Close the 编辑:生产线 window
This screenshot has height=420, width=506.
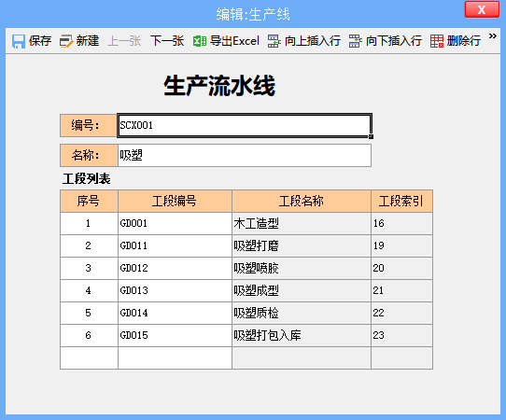[482, 9]
